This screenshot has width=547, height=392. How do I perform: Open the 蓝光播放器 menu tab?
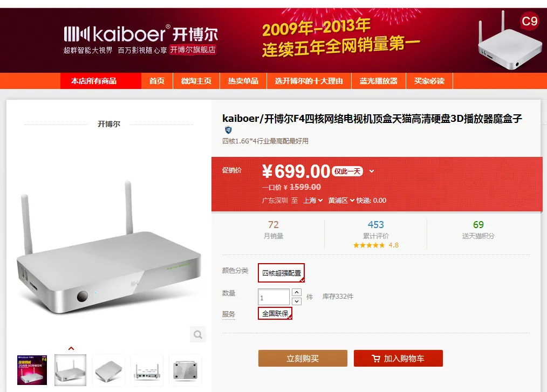point(379,81)
